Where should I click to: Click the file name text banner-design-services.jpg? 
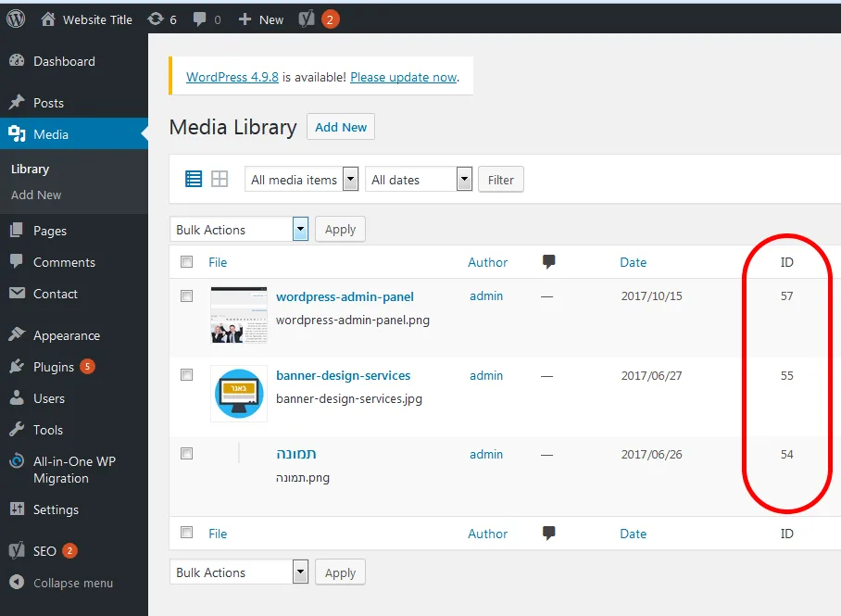[349, 398]
